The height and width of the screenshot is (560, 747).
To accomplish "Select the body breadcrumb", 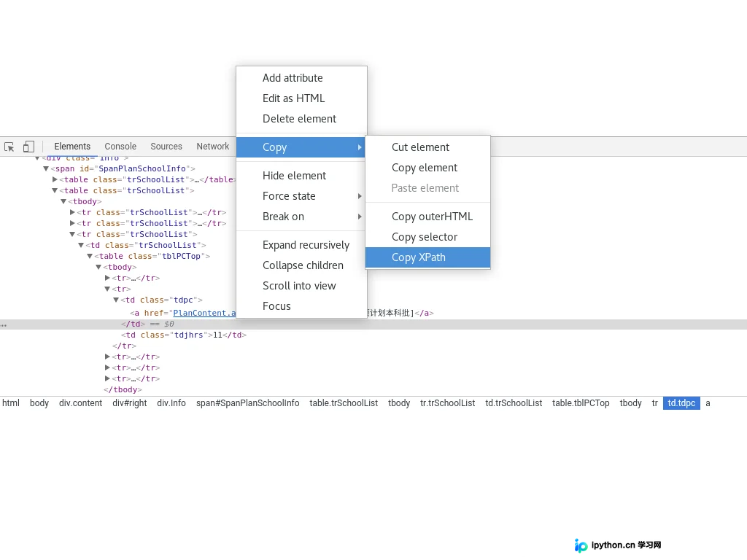I will pos(39,403).
